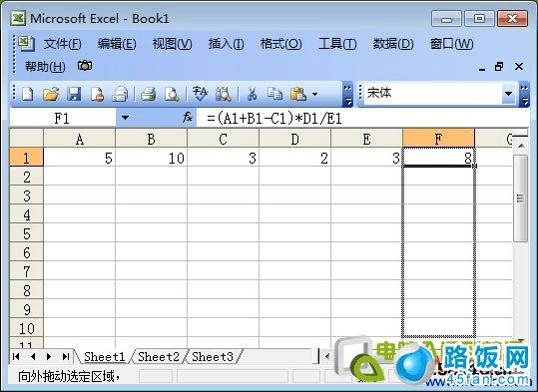This screenshot has width=538, height=392.
Task: Select column C header
Action: click(x=223, y=139)
